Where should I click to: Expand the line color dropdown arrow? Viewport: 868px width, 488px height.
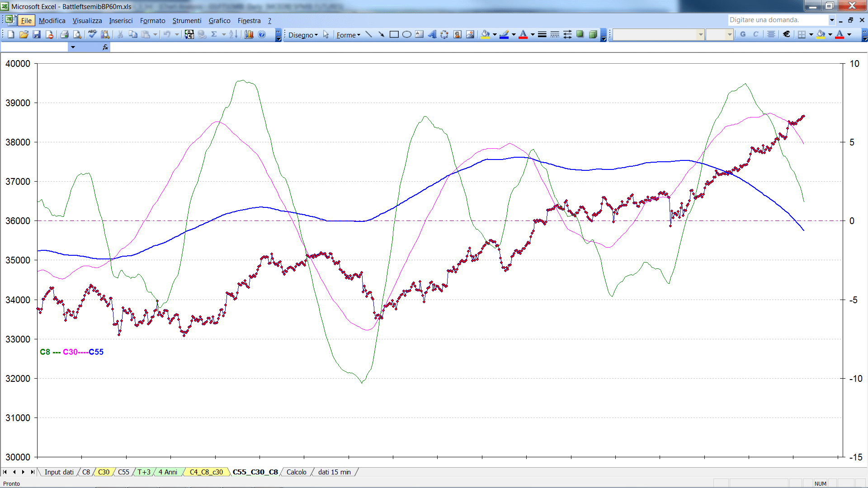point(514,34)
